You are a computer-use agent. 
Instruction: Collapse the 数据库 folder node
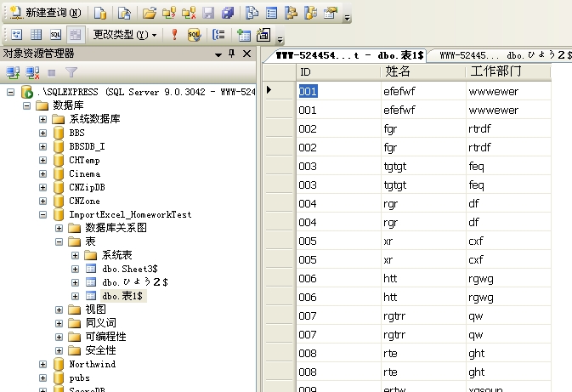[26, 105]
